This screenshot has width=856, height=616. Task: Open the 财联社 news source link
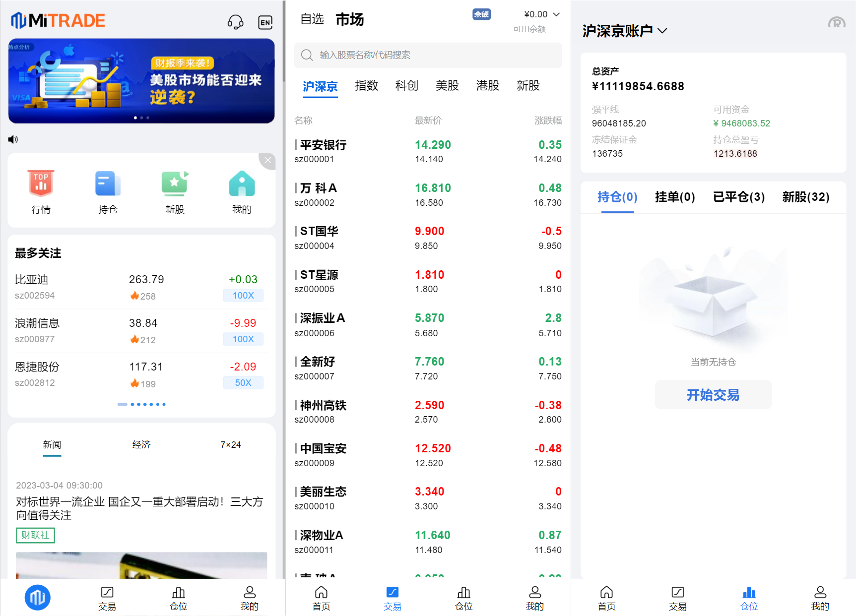click(x=35, y=535)
